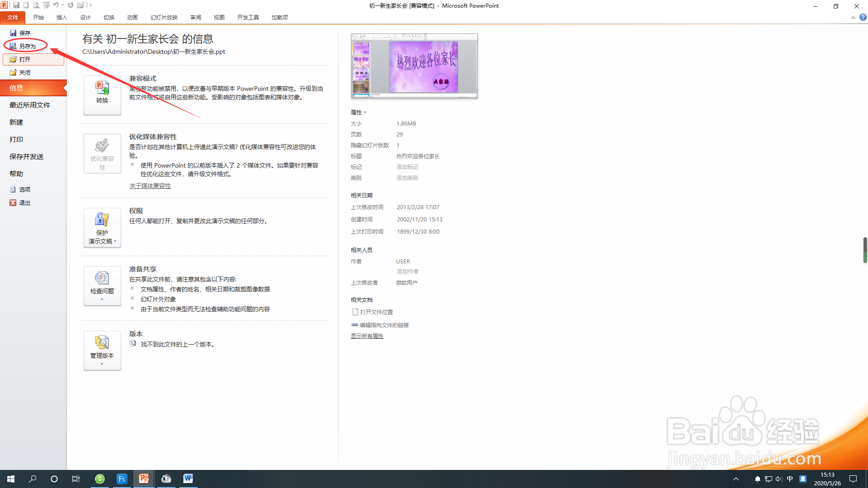Click the Cortana circle icon

tap(54, 479)
